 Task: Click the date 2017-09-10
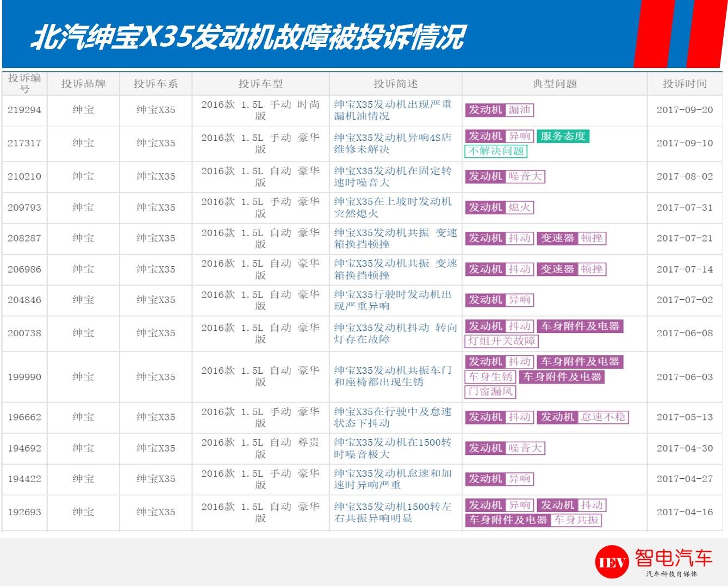[685, 143]
